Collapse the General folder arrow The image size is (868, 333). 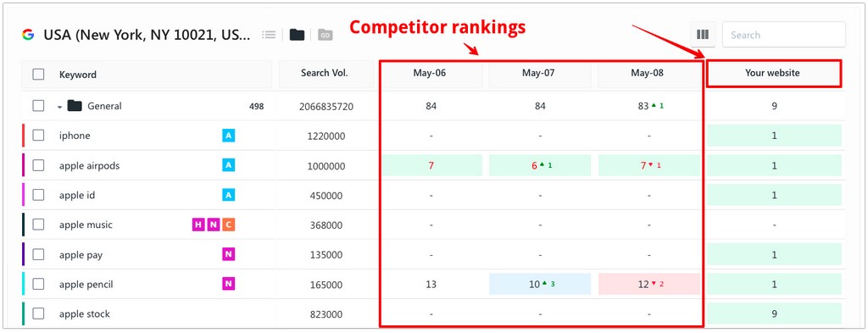tap(59, 107)
